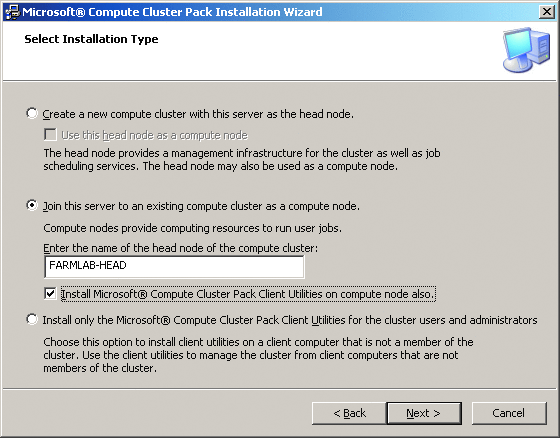This screenshot has width=560, height=438.
Task: Click the wizard icon in the title bar
Action: click(12, 12)
